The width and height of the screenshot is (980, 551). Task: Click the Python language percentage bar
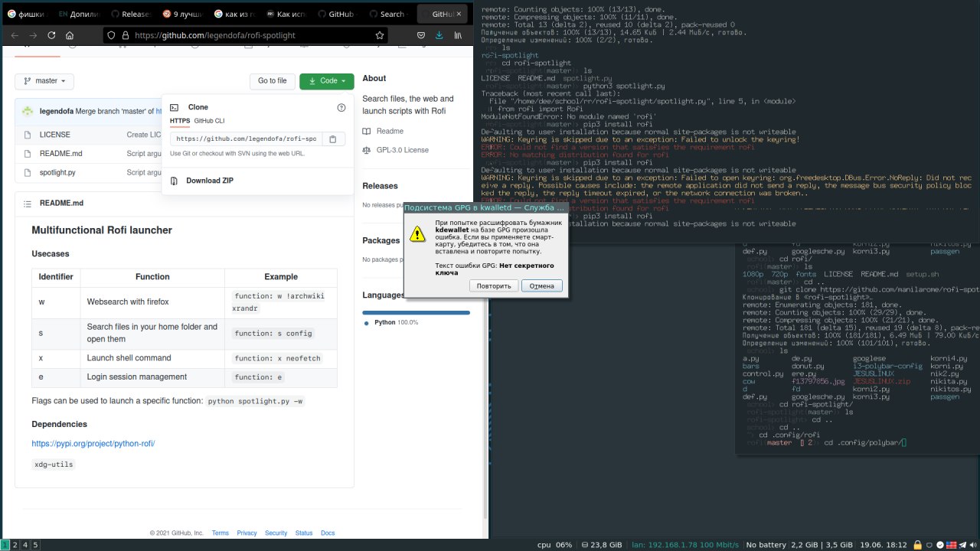coord(416,312)
